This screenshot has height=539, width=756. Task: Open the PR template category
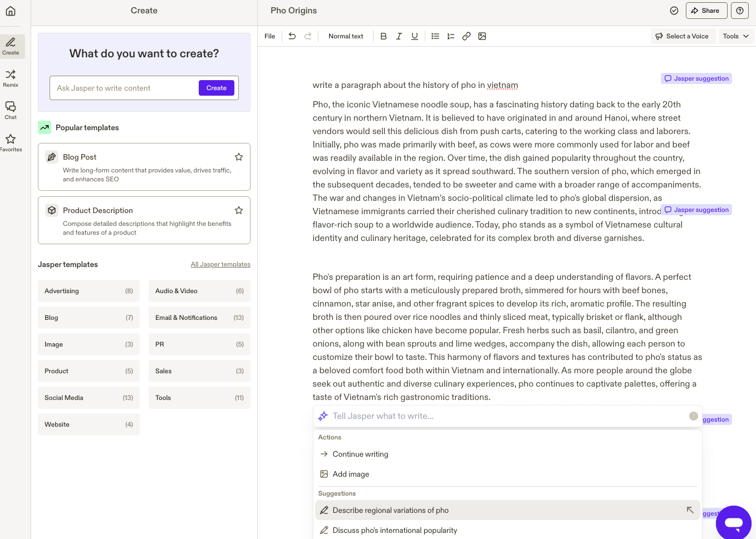point(200,344)
